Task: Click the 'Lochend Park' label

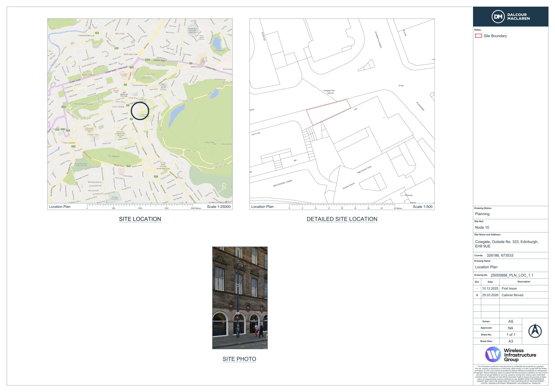Action: click(x=220, y=50)
